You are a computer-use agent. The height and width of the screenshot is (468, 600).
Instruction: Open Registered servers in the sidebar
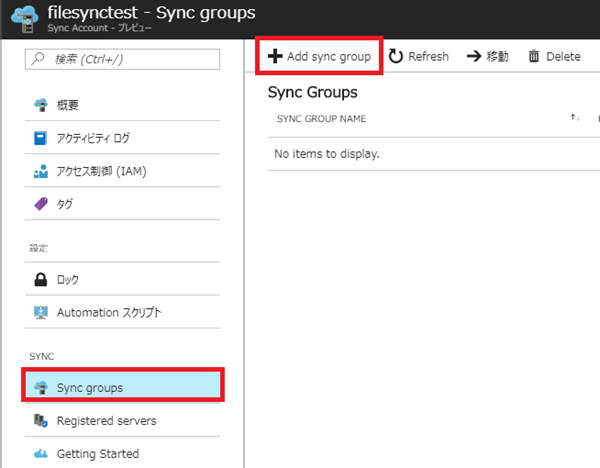coord(122,421)
